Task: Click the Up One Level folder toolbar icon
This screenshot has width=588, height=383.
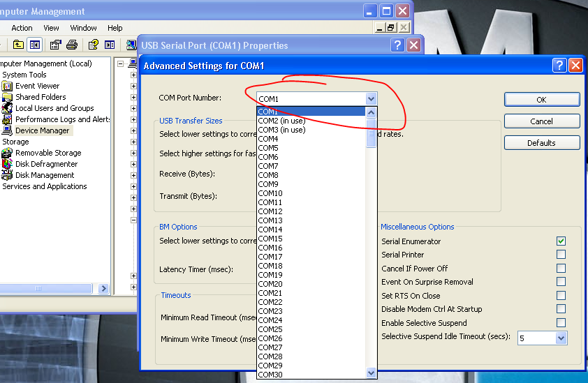Action: pos(18,45)
